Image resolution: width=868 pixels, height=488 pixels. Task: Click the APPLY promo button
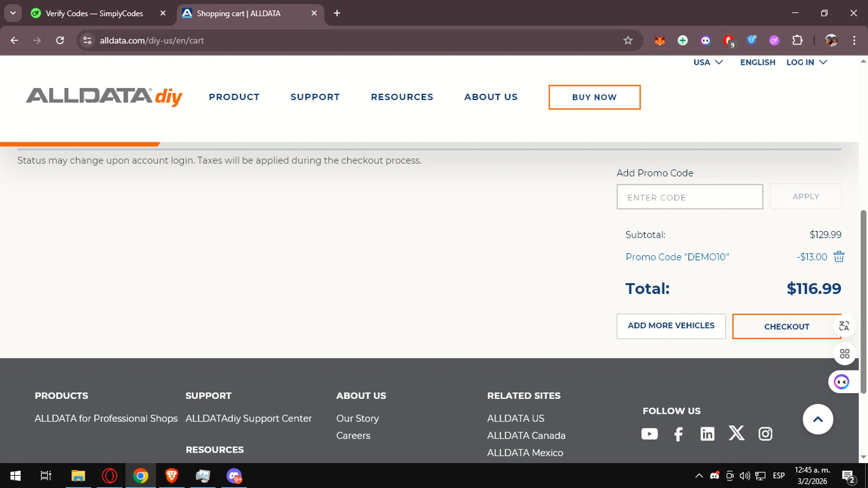(x=806, y=196)
